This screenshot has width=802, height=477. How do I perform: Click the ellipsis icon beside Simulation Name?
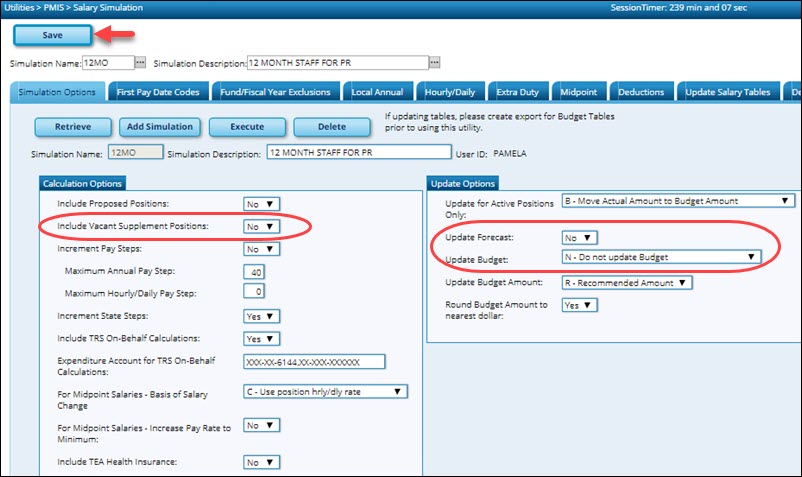tap(141, 62)
